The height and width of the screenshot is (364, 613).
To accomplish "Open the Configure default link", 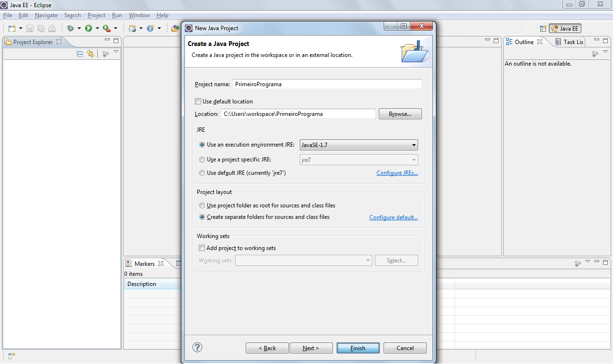I will click(x=394, y=217).
